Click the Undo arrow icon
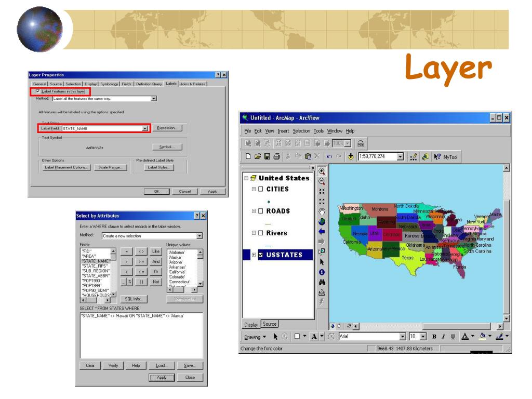Viewport: 532px width, 399px height. (x=329, y=156)
